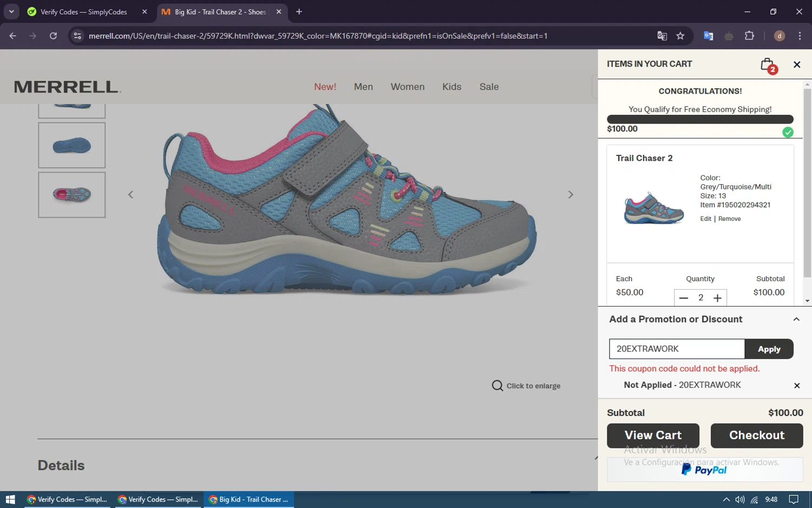This screenshot has width=812, height=508.
Task: Open the Chrome three-dot menu
Action: coord(800,36)
